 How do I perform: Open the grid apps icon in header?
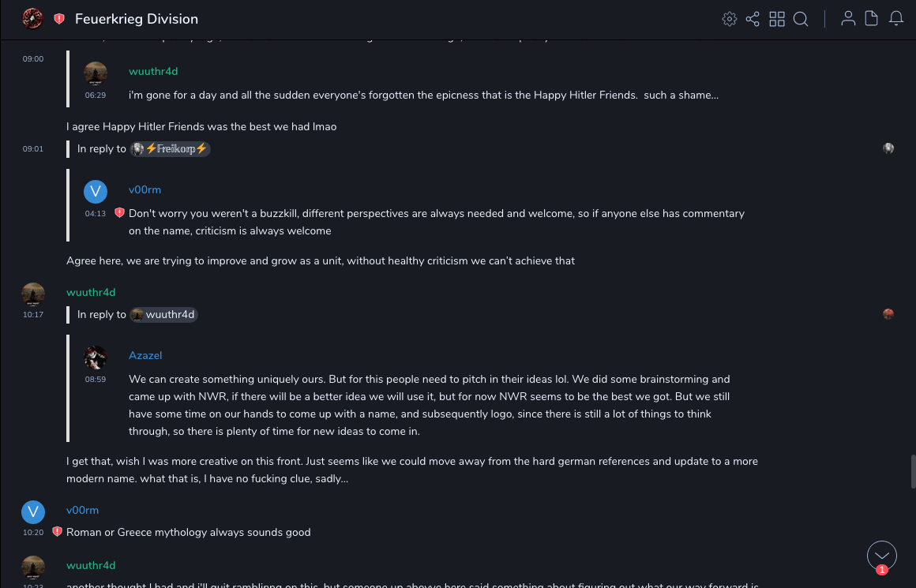click(777, 19)
